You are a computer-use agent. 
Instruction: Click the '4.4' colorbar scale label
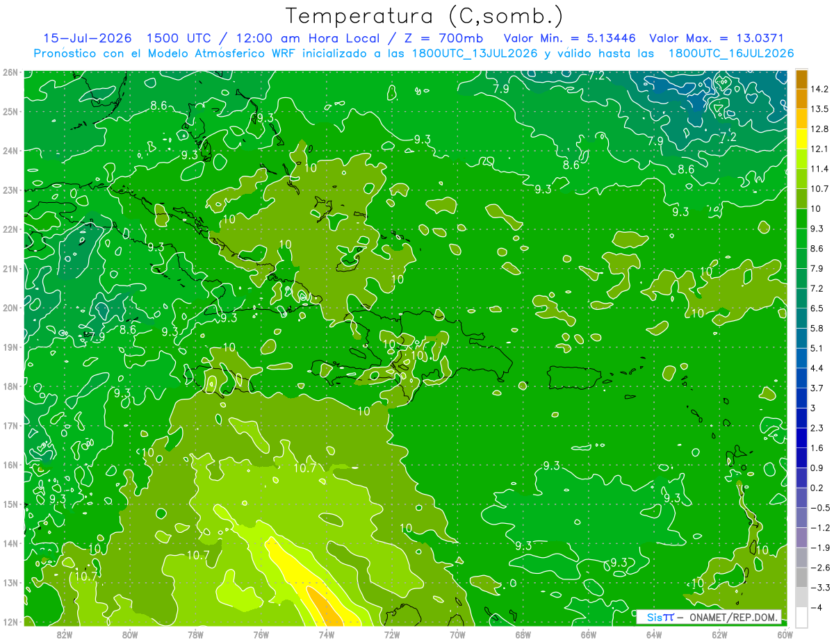pyautogui.click(x=819, y=368)
